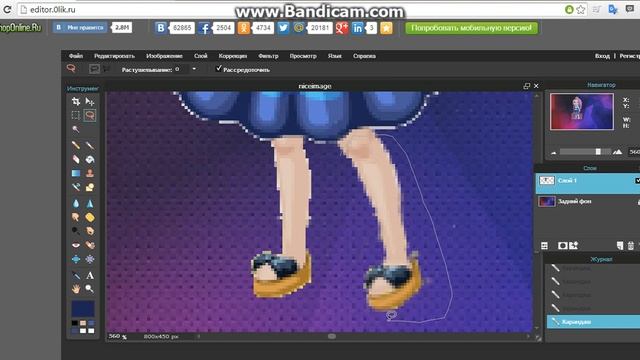This screenshot has width=640, height=360.
Task: Select the Smudge finger tool
Action: (x=76, y=217)
